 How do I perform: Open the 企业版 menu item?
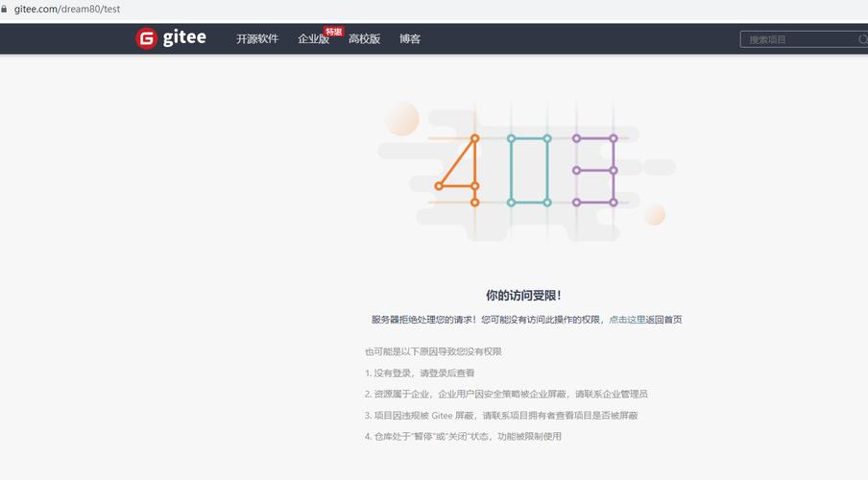[313, 38]
